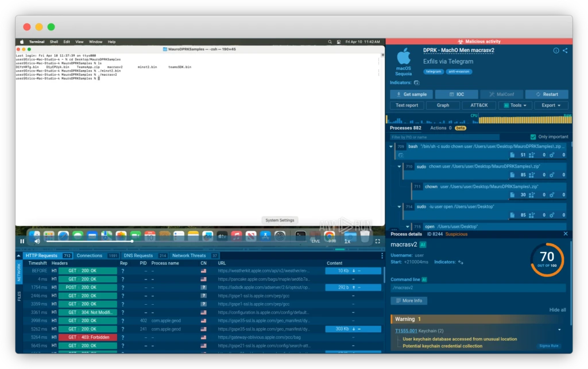Open the Text report
Screen dimensions: 588x369
(407, 105)
